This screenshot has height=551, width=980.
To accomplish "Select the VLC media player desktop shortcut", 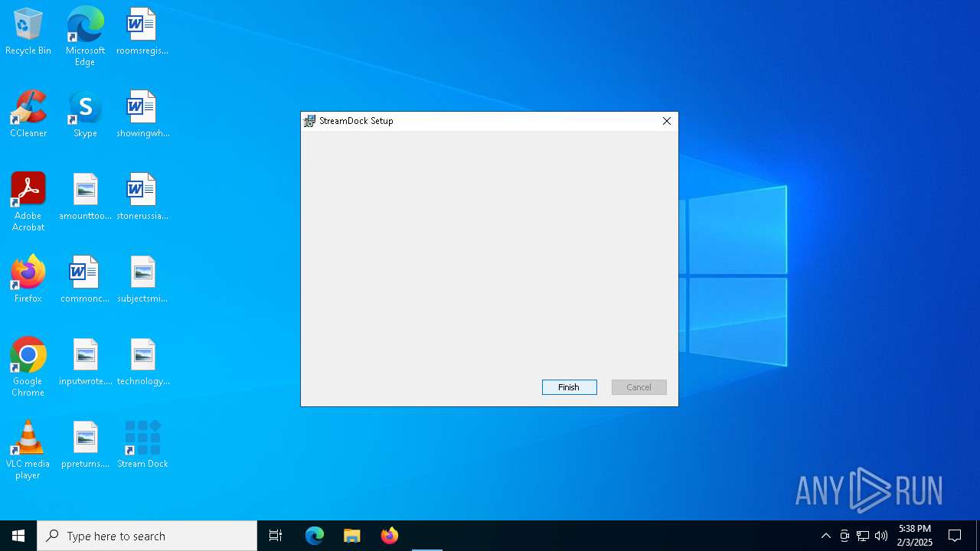I will click(x=28, y=450).
